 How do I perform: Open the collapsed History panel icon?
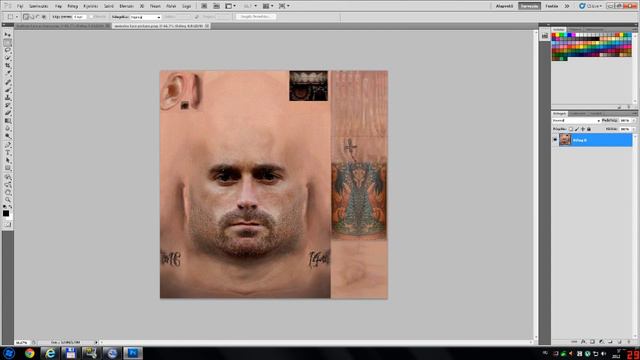(x=545, y=36)
